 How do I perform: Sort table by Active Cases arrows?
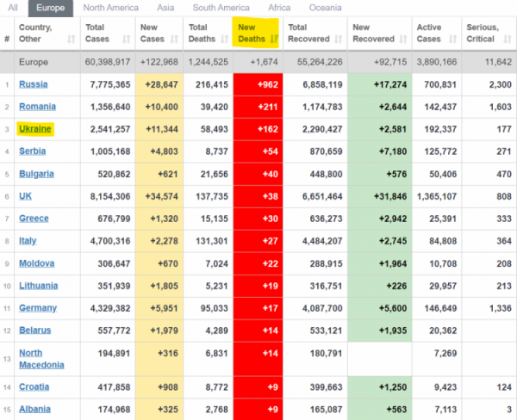coord(452,40)
